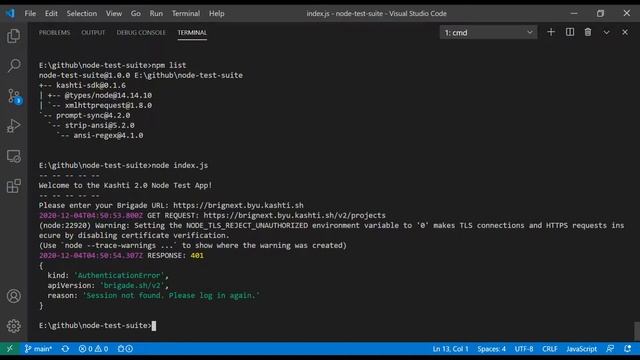Open the Edit menu
Image resolution: width=640 pixels, height=360 pixels.
(x=51, y=13)
